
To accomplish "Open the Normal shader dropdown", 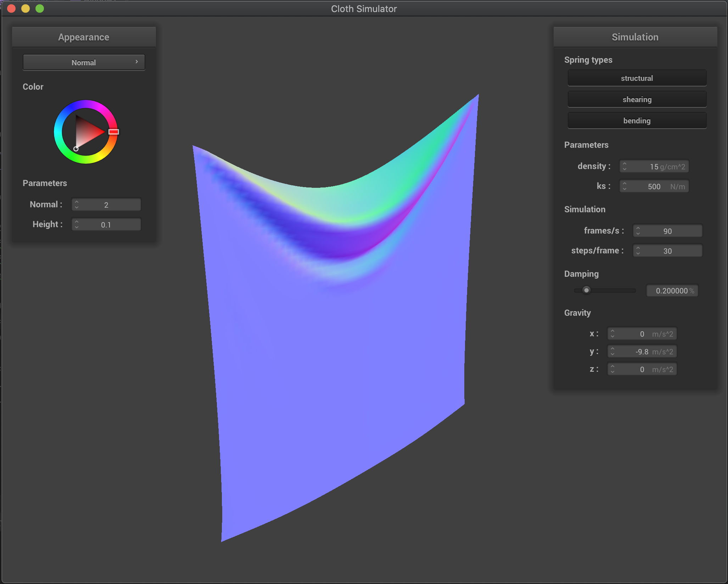I will coord(84,62).
